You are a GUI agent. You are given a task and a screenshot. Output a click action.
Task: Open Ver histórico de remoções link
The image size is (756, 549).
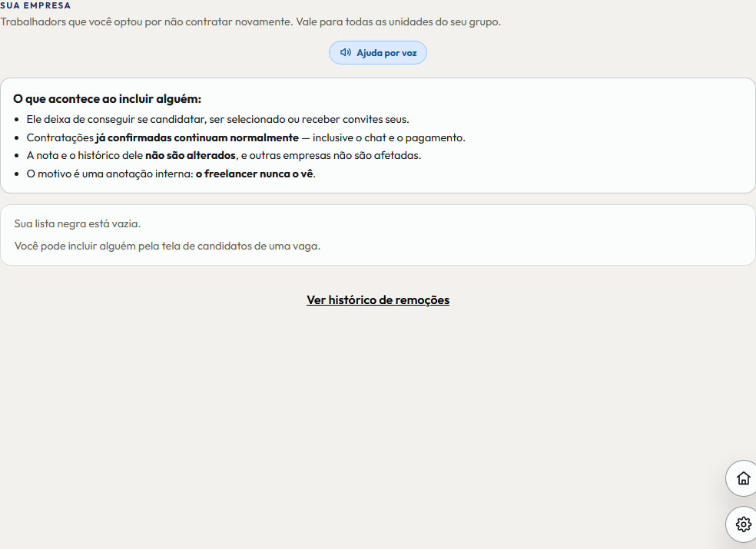(378, 299)
